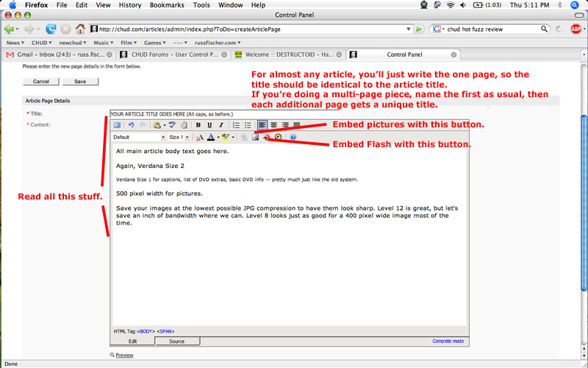The image size is (588, 368).
Task: Expand the Size 1 font size dropdown
Action: (x=187, y=137)
